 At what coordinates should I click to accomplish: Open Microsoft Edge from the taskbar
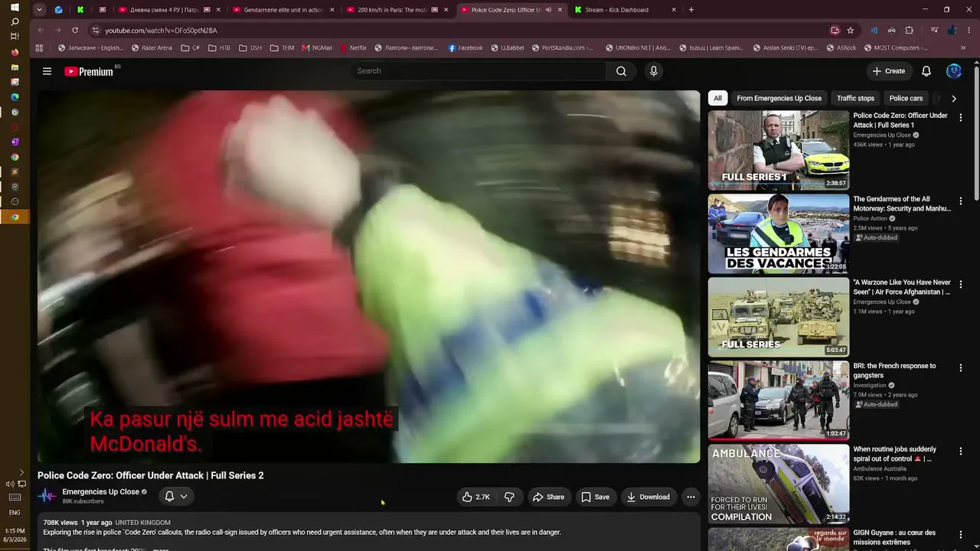(x=15, y=97)
